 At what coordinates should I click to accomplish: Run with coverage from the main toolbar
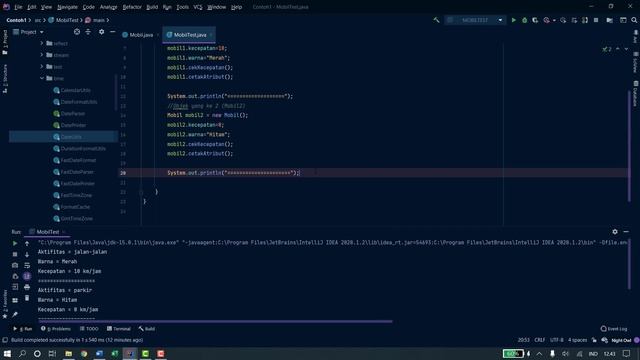click(x=535, y=20)
